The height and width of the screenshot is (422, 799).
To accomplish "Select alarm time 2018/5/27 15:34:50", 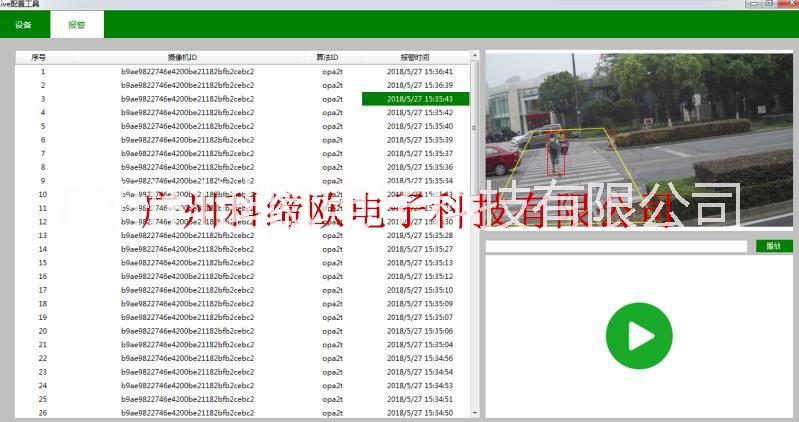I will (x=419, y=413).
